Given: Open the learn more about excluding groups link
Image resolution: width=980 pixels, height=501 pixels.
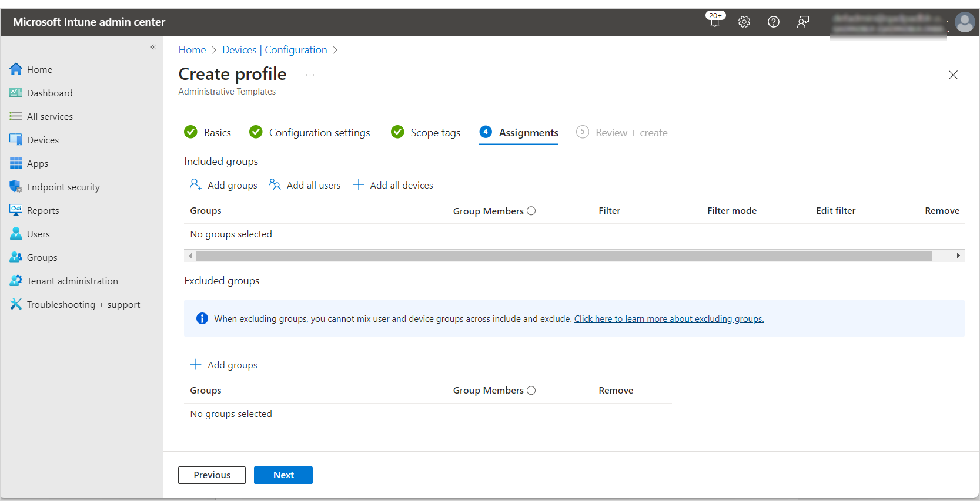Looking at the screenshot, I should click(668, 319).
